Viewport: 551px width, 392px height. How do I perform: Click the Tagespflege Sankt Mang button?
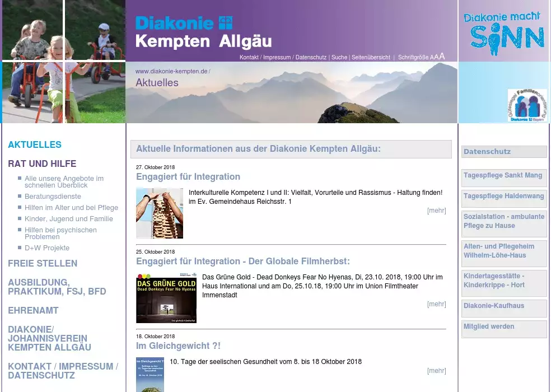pos(503,176)
